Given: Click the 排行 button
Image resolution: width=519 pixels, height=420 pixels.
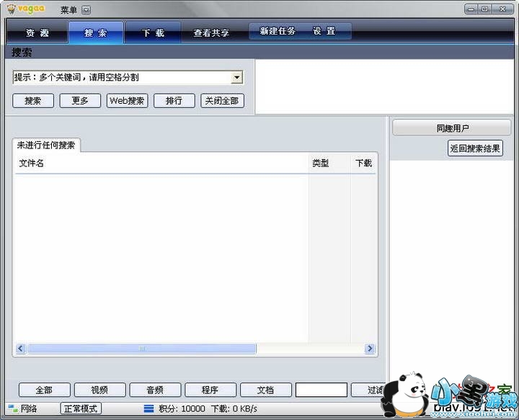Looking at the screenshot, I should 174,101.
